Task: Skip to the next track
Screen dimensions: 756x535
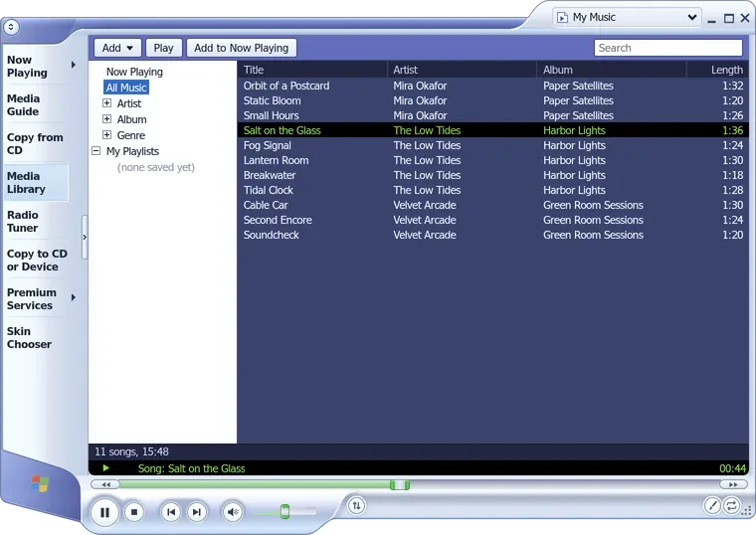Action: click(196, 512)
